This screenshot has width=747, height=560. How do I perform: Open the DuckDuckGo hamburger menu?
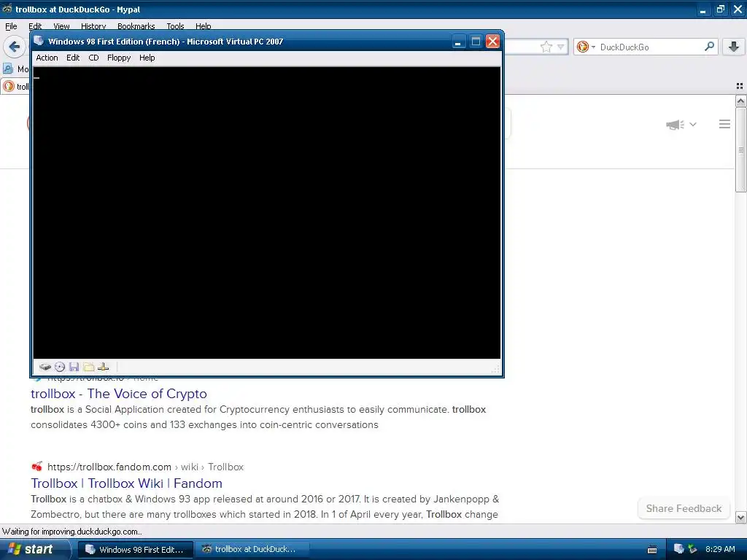point(724,124)
